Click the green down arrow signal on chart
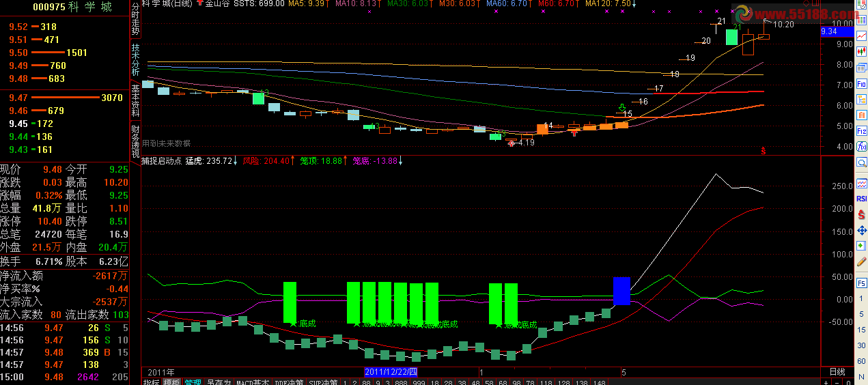 621,107
